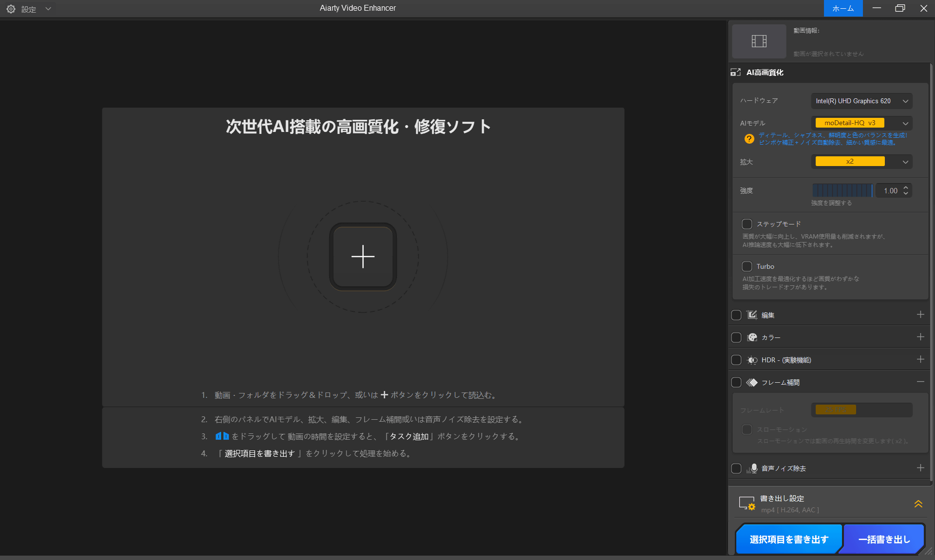Image resolution: width=935 pixels, height=560 pixels.
Task: Click the カラー palette icon
Action: point(752,337)
